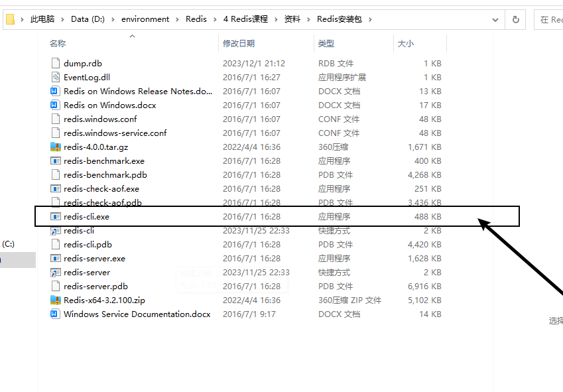Select the redis-4.0.0.tar.gz archive icon
Viewport: 563px width, 392px height.
point(56,147)
